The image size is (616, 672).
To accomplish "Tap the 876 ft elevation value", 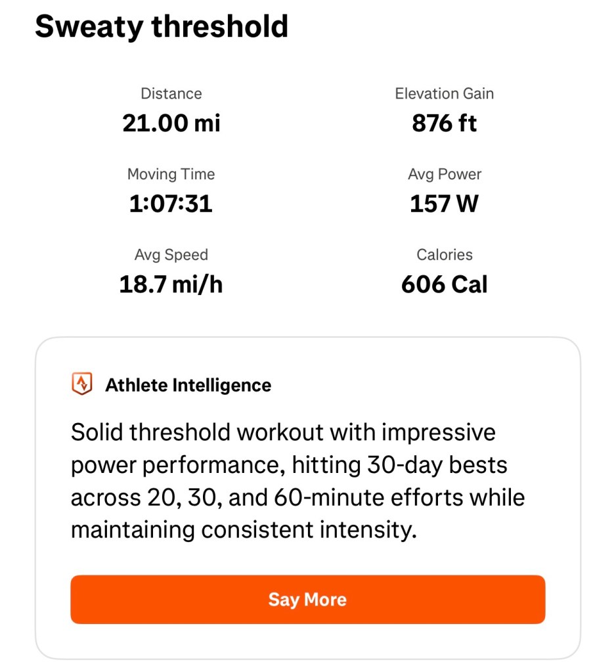I will pyautogui.click(x=445, y=123).
